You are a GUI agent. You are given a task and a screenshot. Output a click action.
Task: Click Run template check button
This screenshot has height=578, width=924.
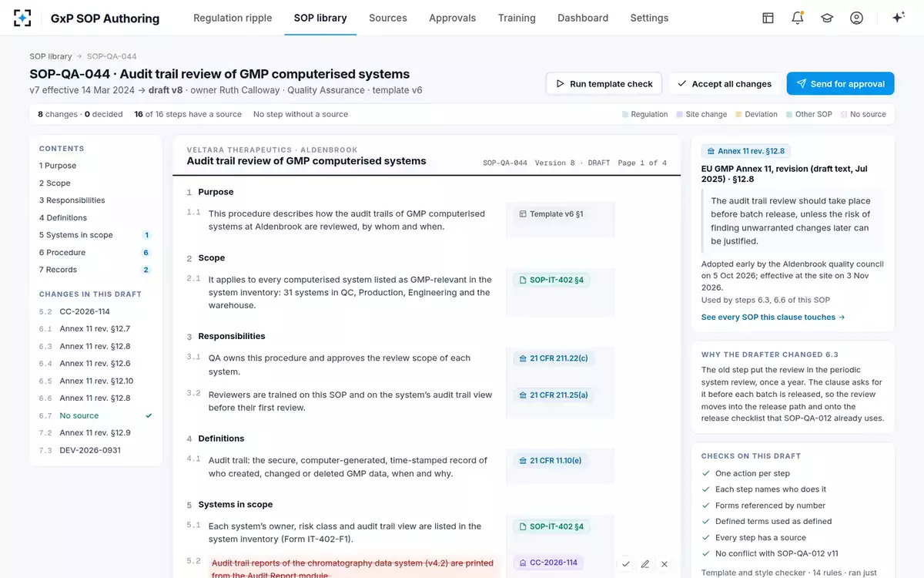[604, 84]
